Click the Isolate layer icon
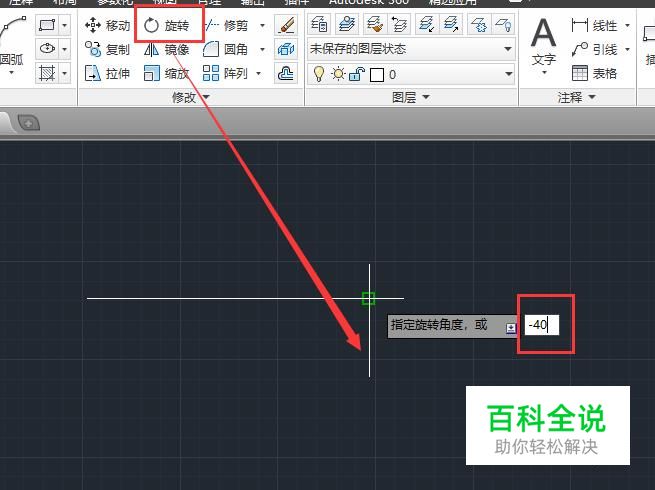Viewport: 655px width, 490px height. 427,25
